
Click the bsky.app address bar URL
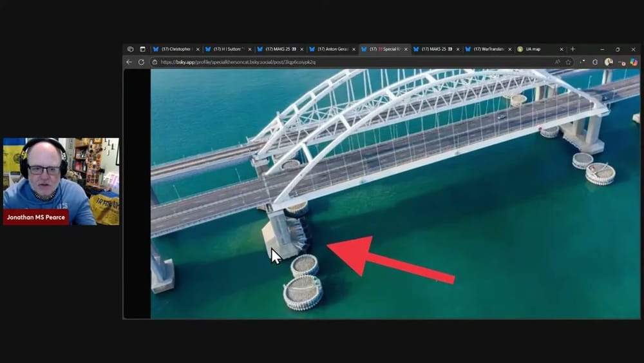[x=238, y=62]
